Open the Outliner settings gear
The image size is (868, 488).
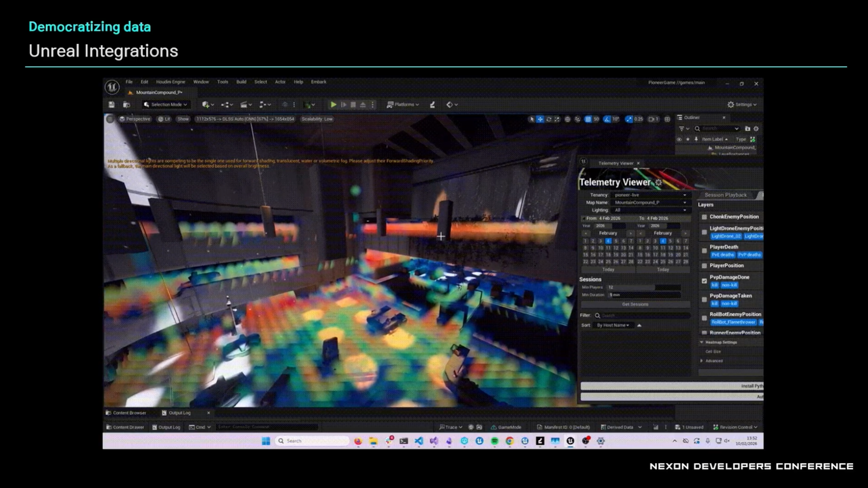[756, 129]
